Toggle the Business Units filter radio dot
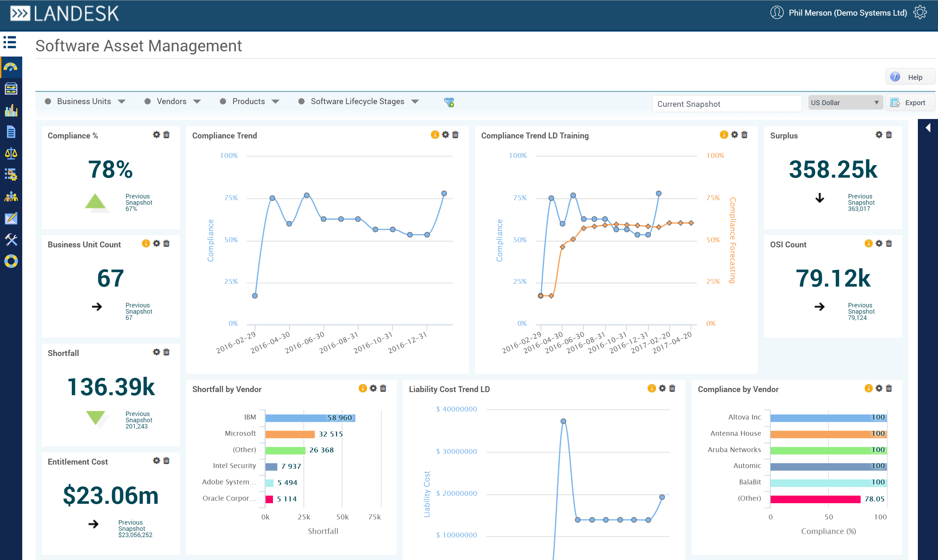Image resolution: width=938 pixels, height=560 pixels. (48, 102)
